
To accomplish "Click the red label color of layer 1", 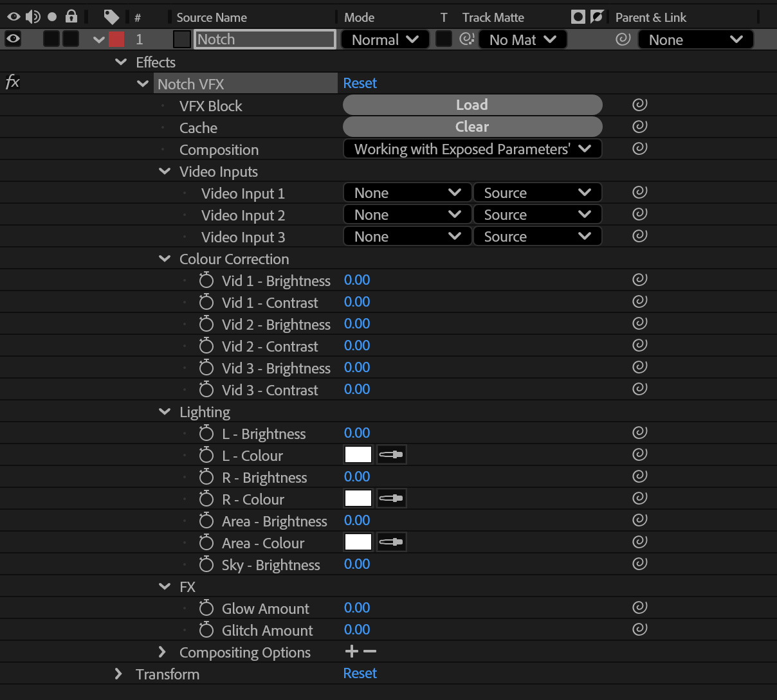I will pyautogui.click(x=116, y=39).
